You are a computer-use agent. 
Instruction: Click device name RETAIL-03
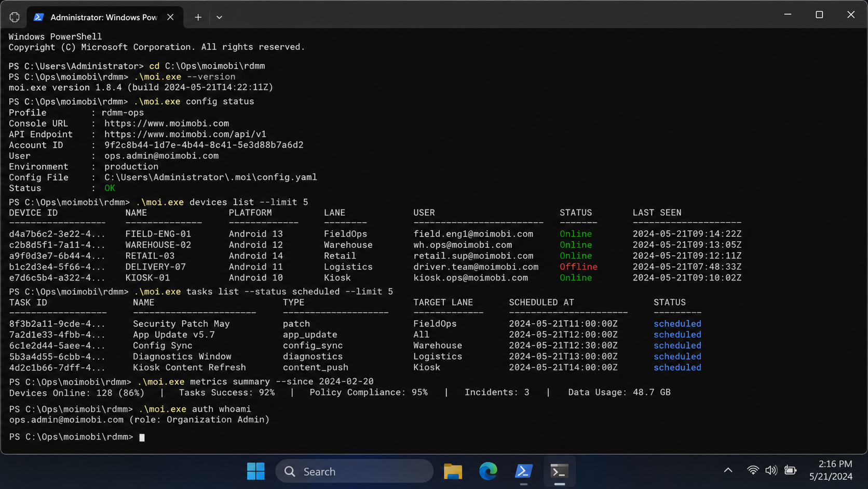coord(150,256)
